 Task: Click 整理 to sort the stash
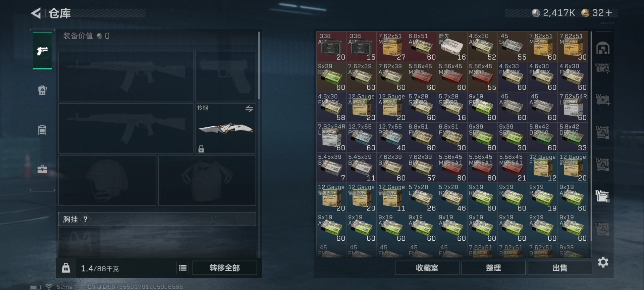pyautogui.click(x=493, y=268)
